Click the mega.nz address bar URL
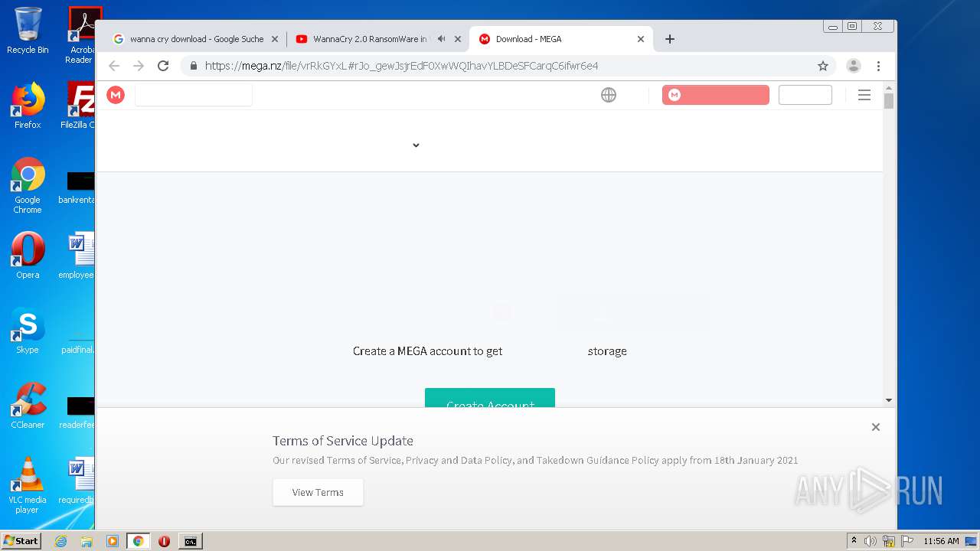The height and width of the screenshot is (551, 980). tap(401, 66)
